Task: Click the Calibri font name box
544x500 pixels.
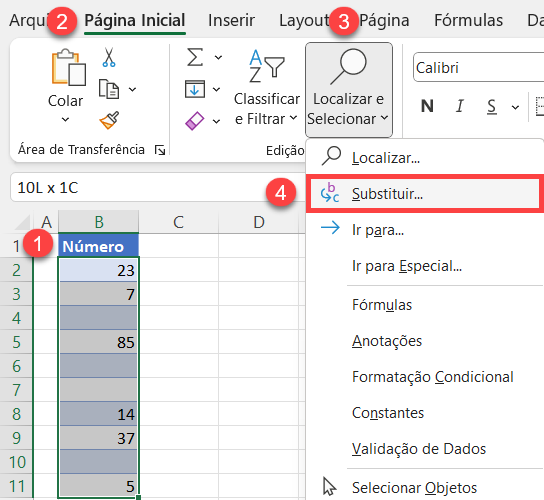Action: (x=478, y=67)
